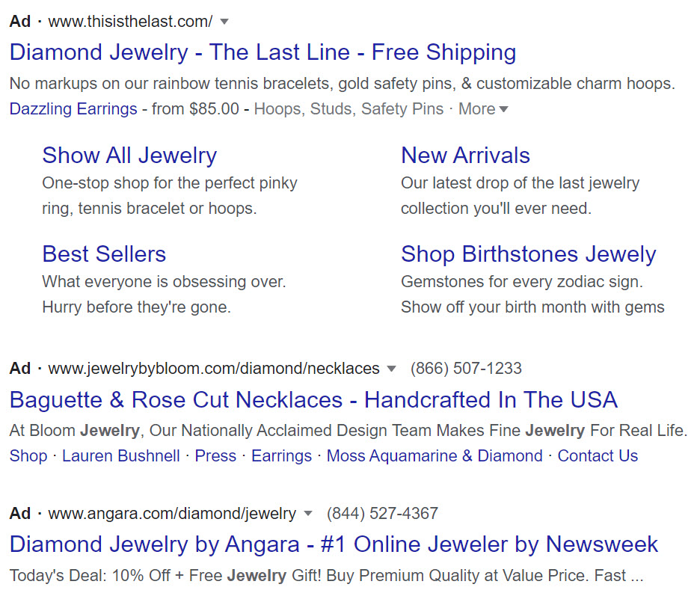Open the Lauren Bushnell link
This screenshot has width=700, height=605.
click(x=121, y=456)
